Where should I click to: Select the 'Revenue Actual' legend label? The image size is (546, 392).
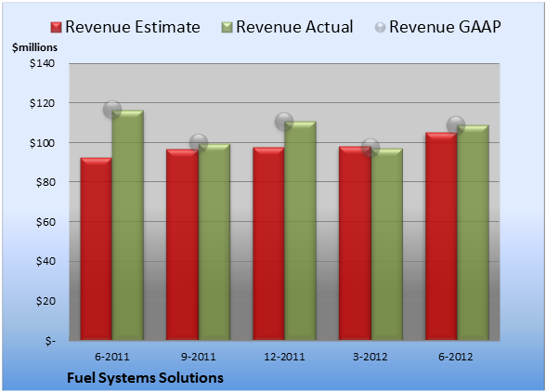pos(294,27)
